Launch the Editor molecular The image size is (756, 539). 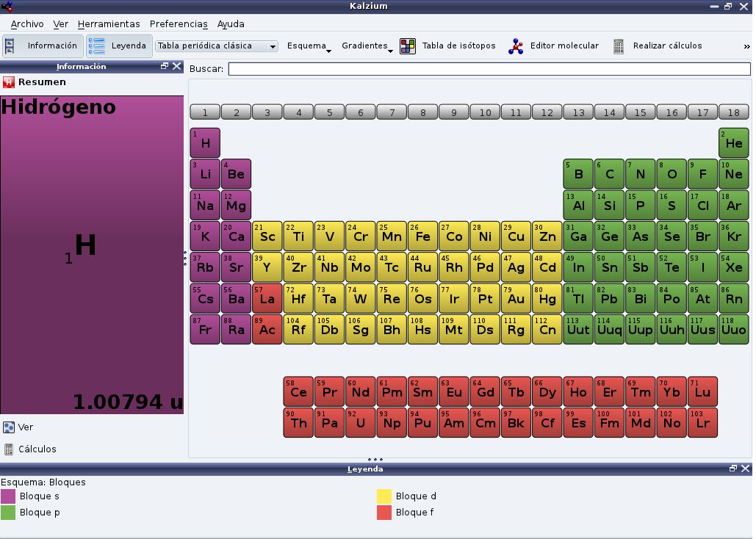click(553, 46)
